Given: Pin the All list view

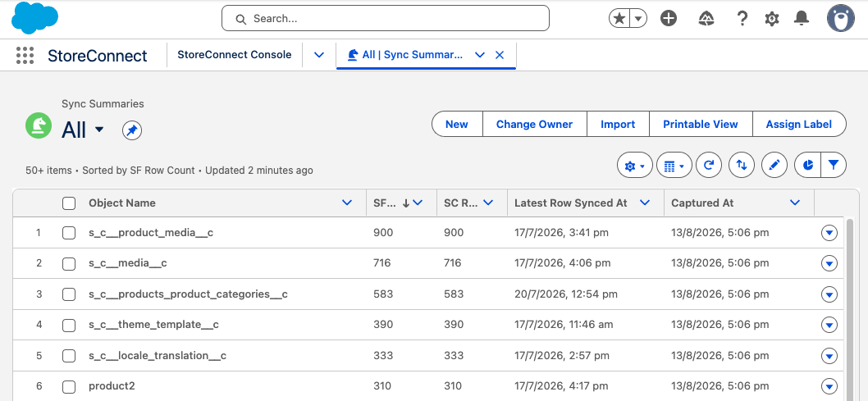Looking at the screenshot, I should pos(132,130).
